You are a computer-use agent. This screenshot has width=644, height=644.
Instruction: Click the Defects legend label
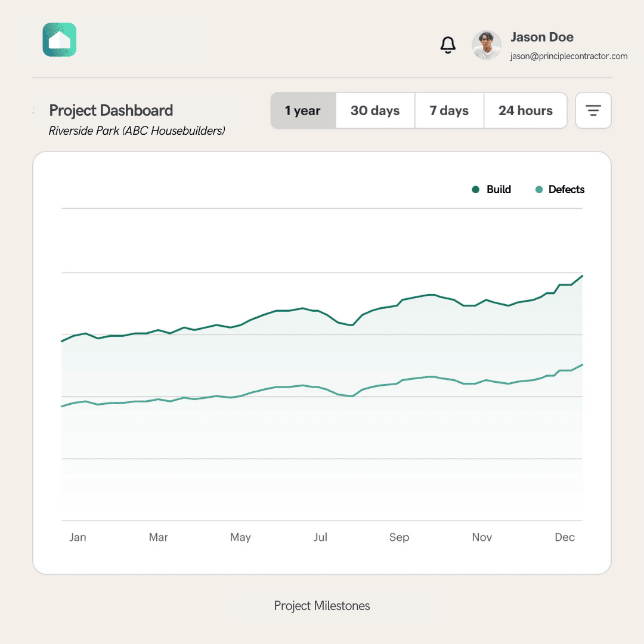coord(566,190)
